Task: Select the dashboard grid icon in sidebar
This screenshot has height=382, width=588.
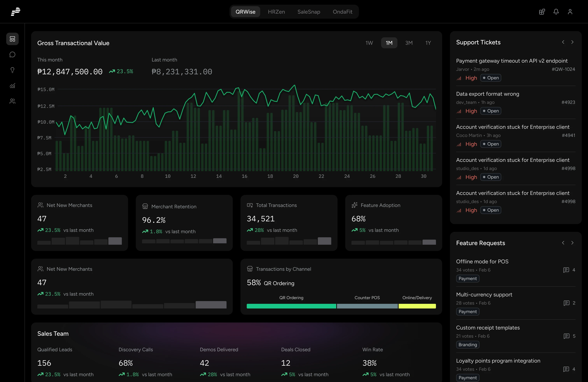Action: 12,39
